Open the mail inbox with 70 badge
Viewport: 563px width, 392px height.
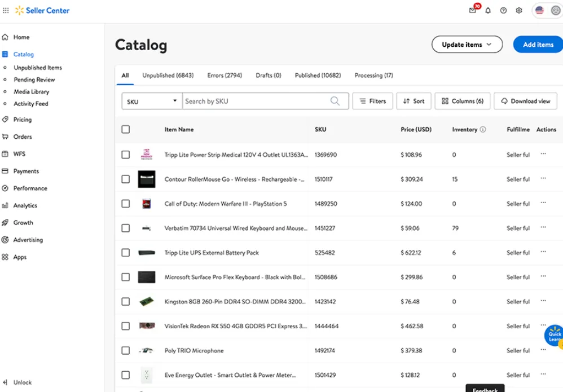pos(473,10)
